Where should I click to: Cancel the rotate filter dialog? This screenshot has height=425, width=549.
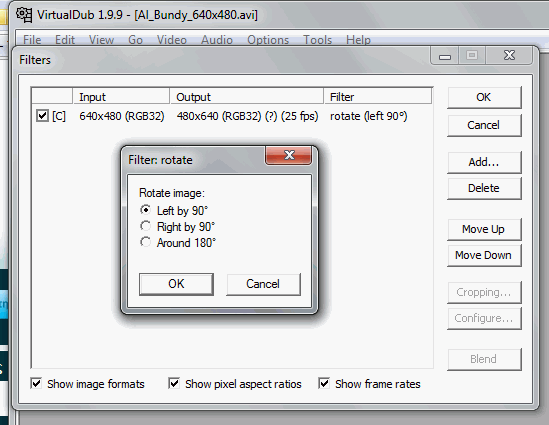click(x=263, y=284)
